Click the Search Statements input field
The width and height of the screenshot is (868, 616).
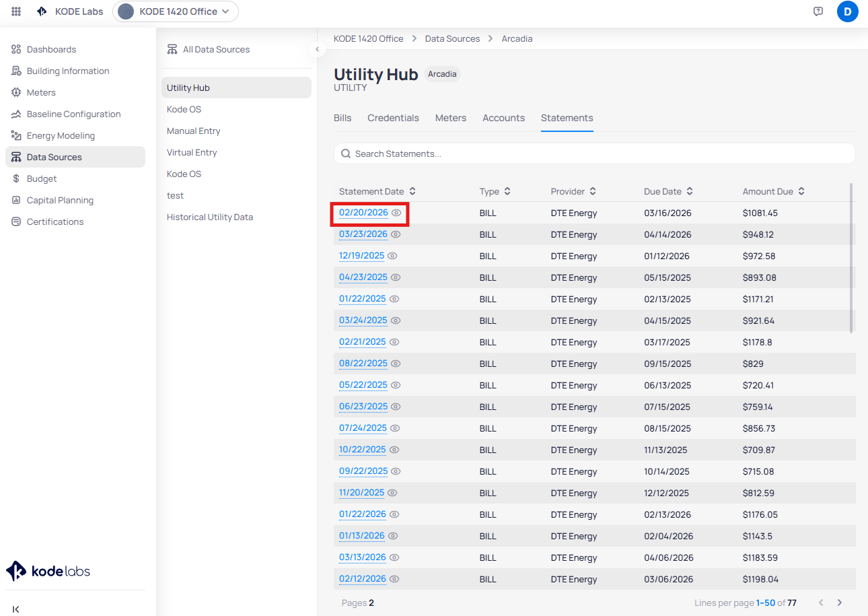[x=595, y=153]
